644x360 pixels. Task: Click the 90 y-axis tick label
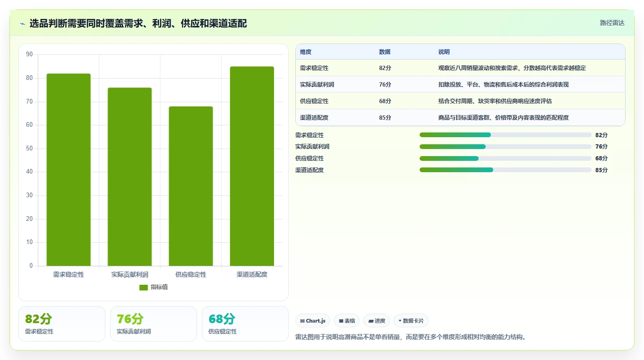29,54
